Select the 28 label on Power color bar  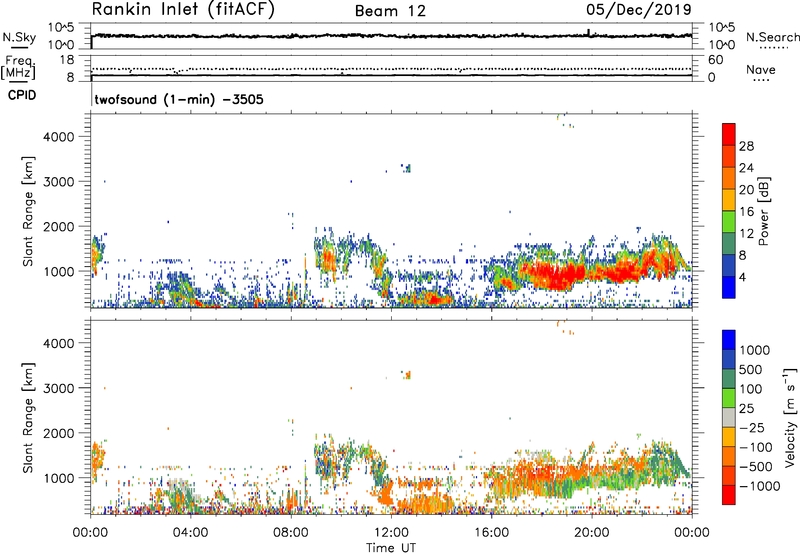coord(746,146)
